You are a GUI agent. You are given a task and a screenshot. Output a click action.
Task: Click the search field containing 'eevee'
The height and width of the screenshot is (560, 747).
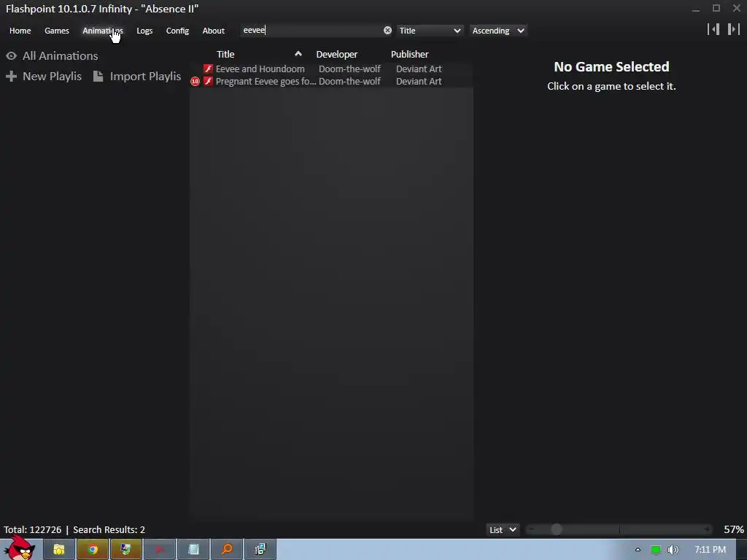(311, 31)
